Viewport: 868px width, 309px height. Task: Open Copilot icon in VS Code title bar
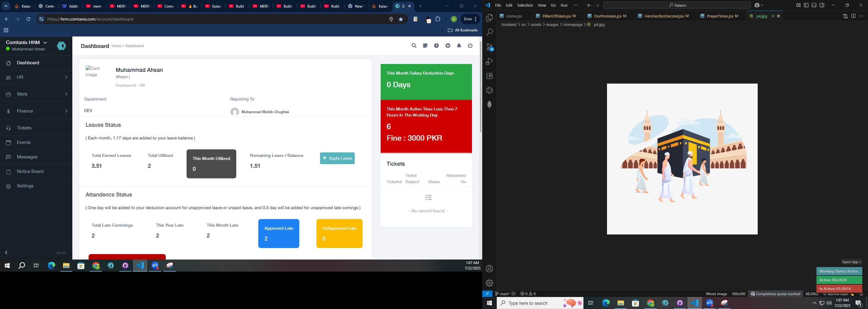click(756, 5)
